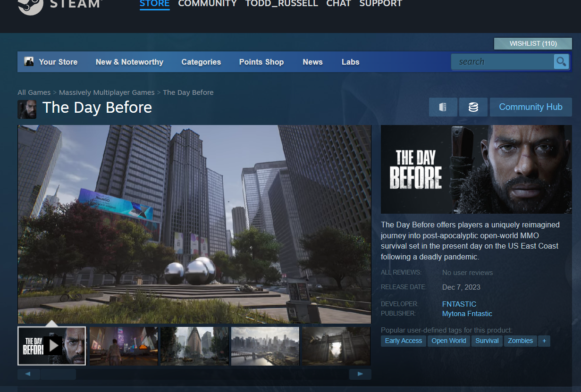Open the COMMUNITY menu

pos(207,4)
